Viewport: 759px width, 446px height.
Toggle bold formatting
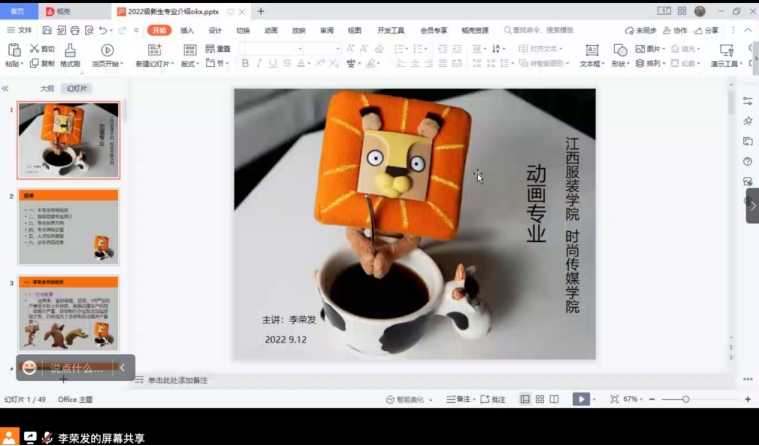pyautogui.click(x=245, y=63)
